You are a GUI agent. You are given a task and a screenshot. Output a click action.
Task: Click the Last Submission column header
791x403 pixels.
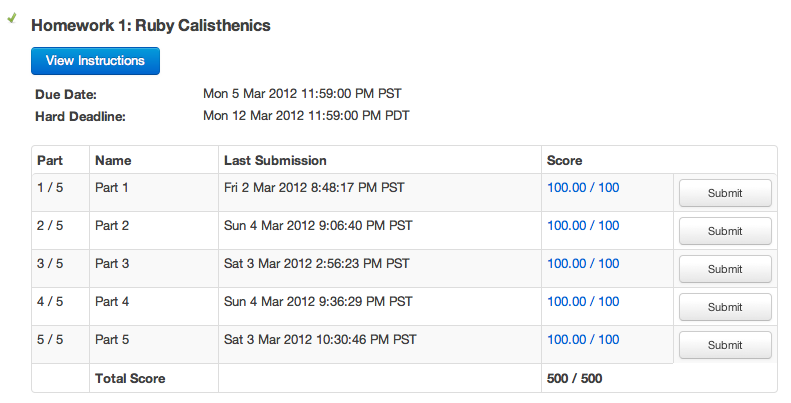(275, 160)
